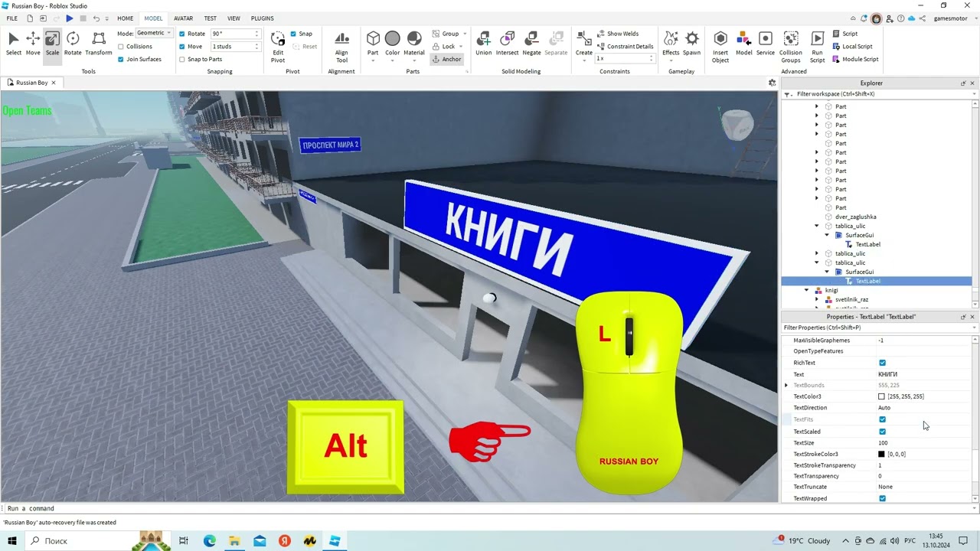This screenshot has height=551, width=980.
Task: Open the Effects gameplay menu
Action: [x=671, y=44]
